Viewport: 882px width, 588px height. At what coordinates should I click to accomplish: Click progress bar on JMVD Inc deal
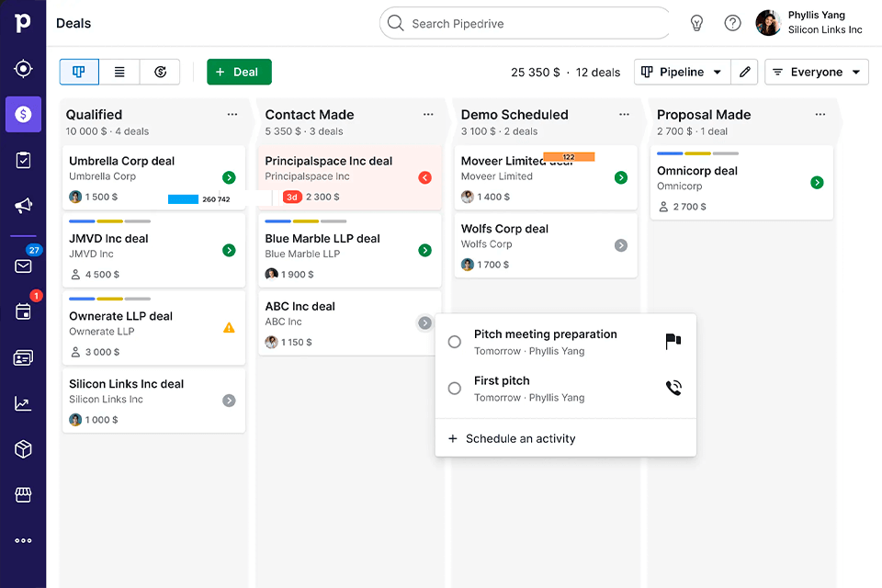click(109, 221)
